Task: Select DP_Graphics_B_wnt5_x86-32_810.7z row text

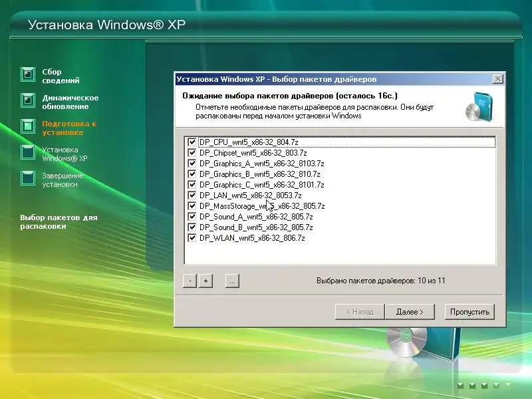Action: coord(259,174)
